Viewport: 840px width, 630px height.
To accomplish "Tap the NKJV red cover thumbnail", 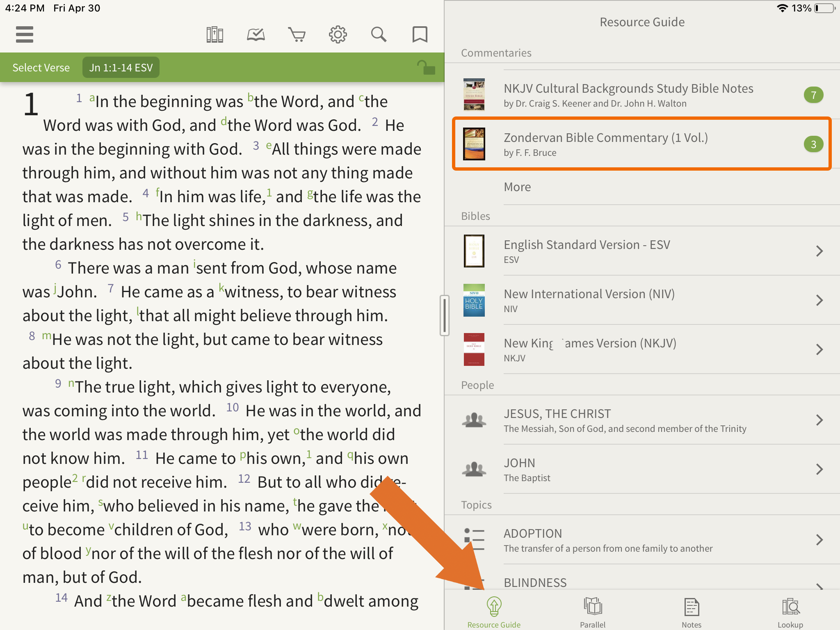I will [474, 349].
